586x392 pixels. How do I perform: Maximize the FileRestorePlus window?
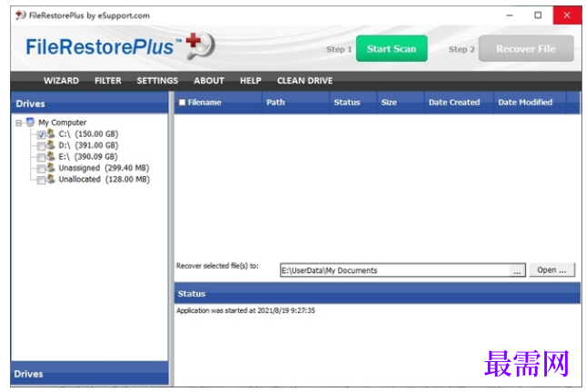tap(538, 15)
